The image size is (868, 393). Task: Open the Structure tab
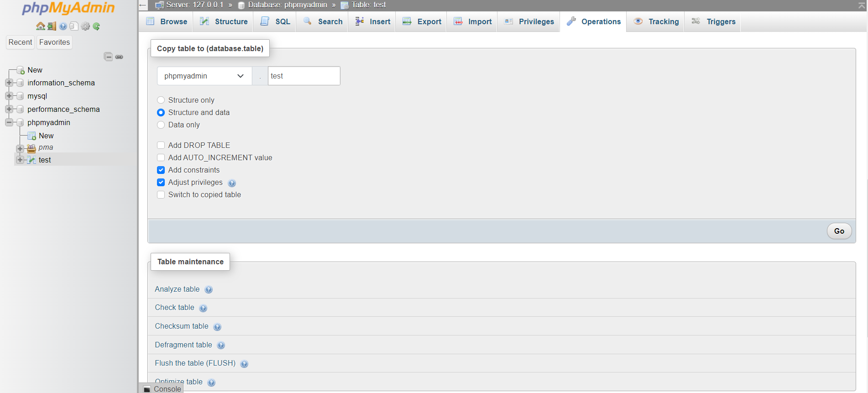223,21
